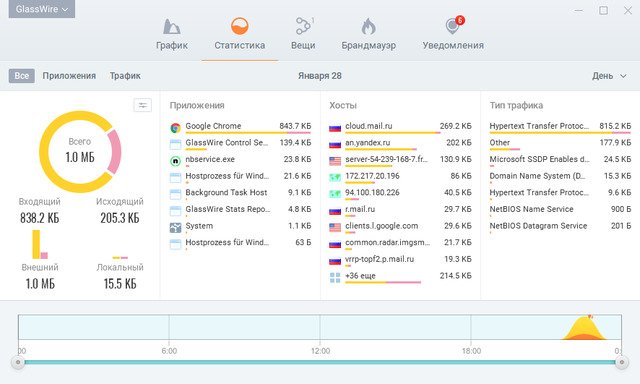The image size is (640, 384).
Task: Click the flag beside vrrp-topf2.p.mail.ru
Action: [335, 261]
